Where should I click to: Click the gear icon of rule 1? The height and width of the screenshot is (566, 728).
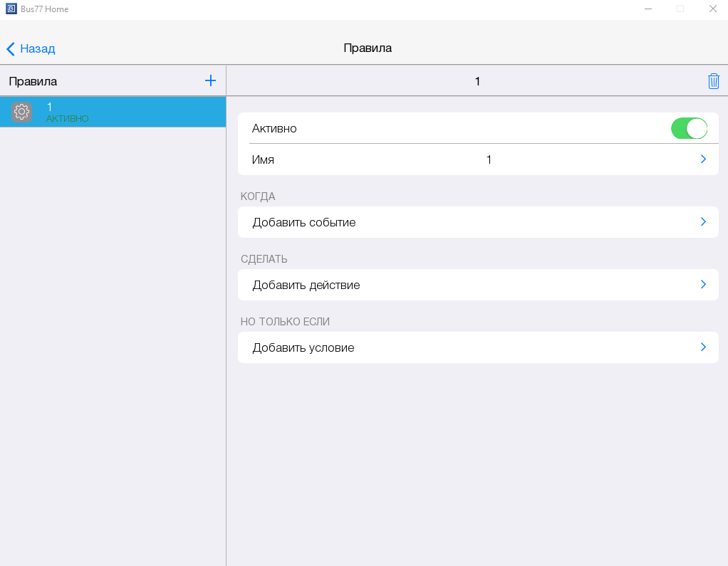22,112
